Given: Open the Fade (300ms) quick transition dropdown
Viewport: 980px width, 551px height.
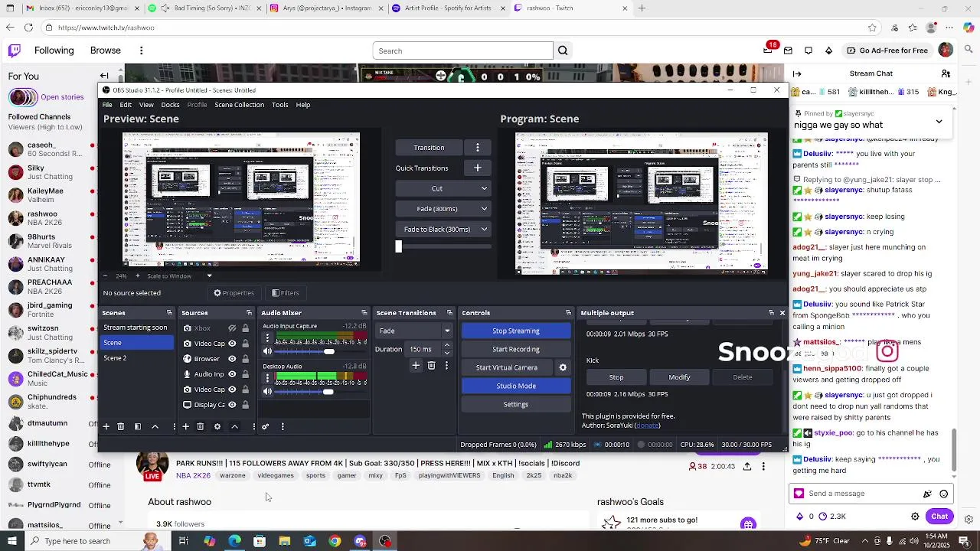Looking at the screenshot, I should [x=443, y=209].
